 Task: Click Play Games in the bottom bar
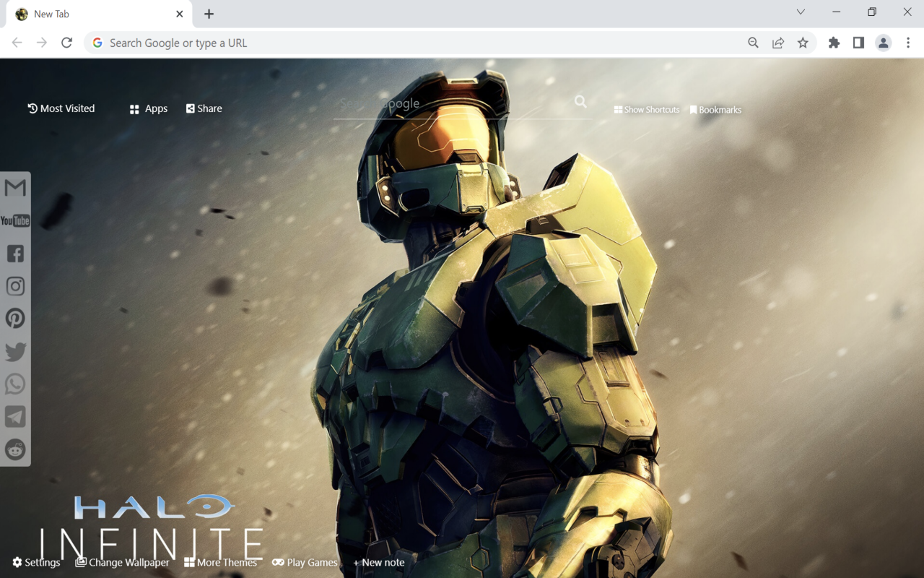pyautogui.click(x=305, y=562)
